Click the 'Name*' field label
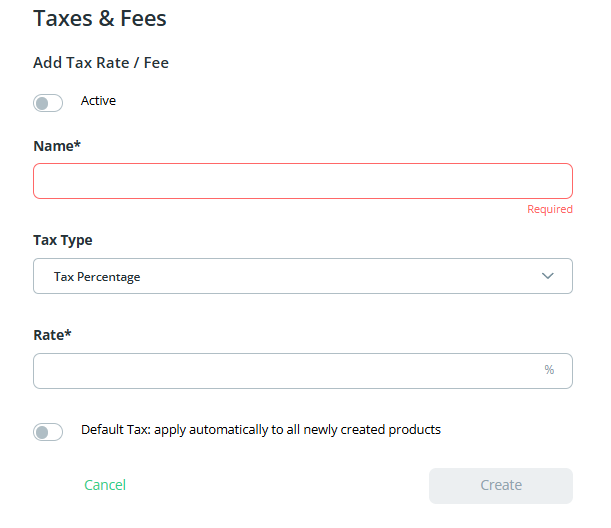The width and height of the screenshot is (611, 528). coord(57,146)
